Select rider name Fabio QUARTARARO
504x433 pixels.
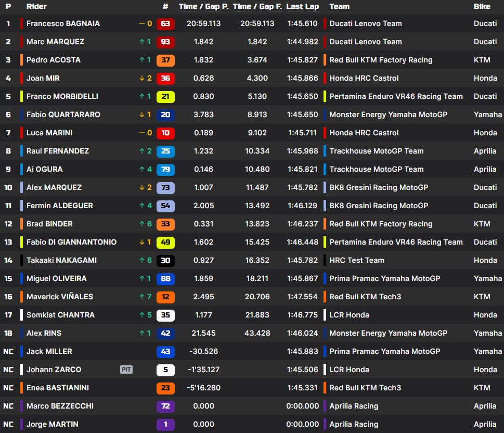point(63,114)
